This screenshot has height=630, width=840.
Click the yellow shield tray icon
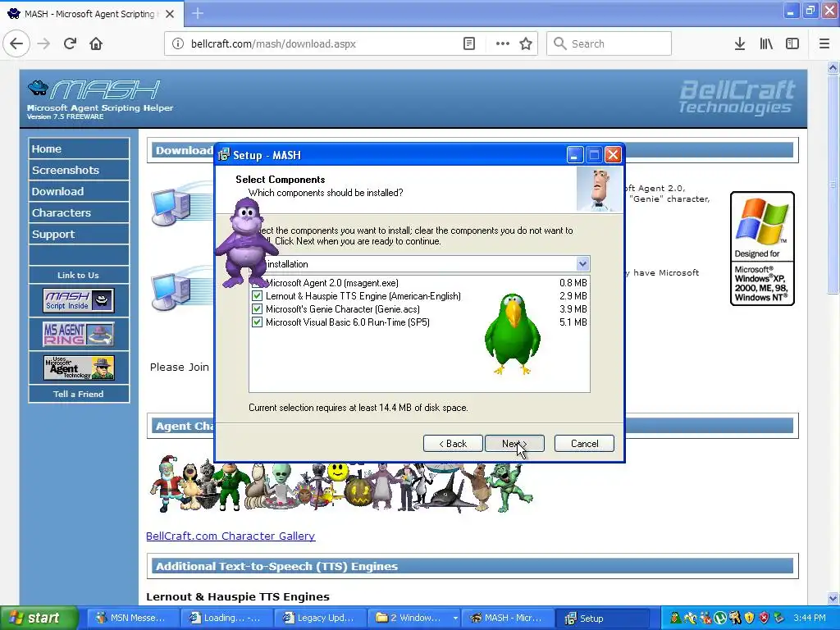(x=750, y=618)
